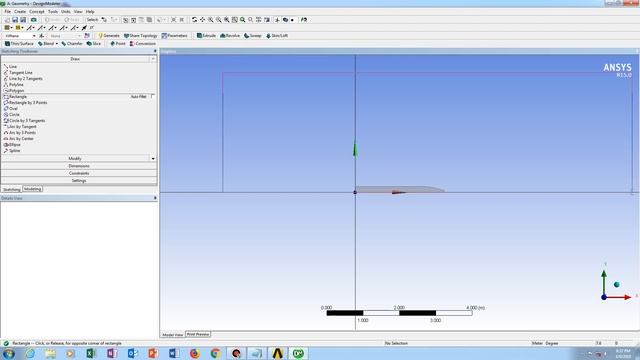Screen dimensions: 640x360
Task: Open the Concept menu
Action: (x=37, y=11)
